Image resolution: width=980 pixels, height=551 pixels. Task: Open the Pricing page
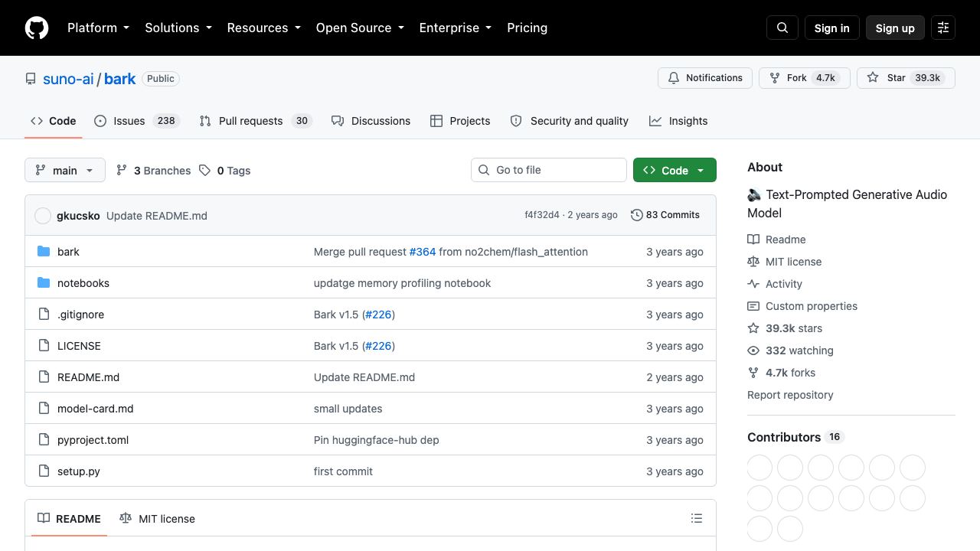click(x=527, y=28)
